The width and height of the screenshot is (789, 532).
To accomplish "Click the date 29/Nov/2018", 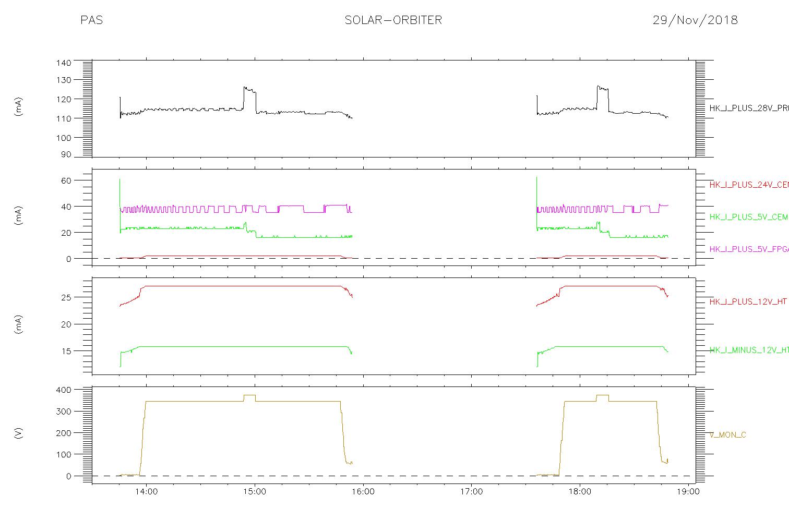I will click(695, 20).
